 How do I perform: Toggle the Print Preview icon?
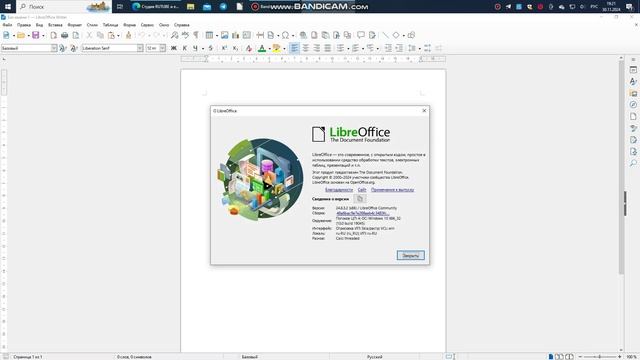pos(76,36)
